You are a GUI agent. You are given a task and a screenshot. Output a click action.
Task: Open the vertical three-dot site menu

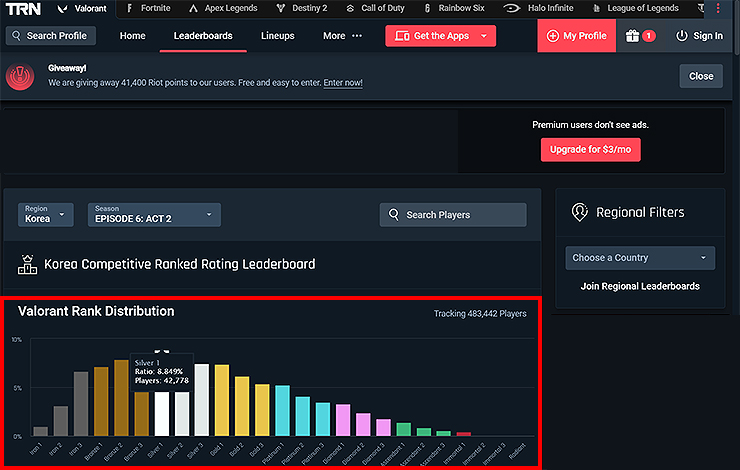(x=718, y=8)
